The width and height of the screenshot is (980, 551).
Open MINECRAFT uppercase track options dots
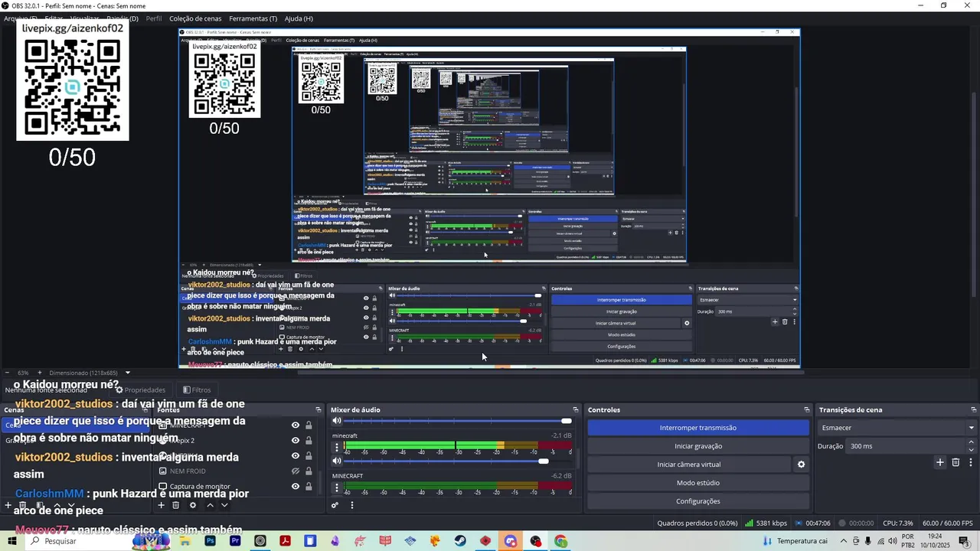coord(336,487)
